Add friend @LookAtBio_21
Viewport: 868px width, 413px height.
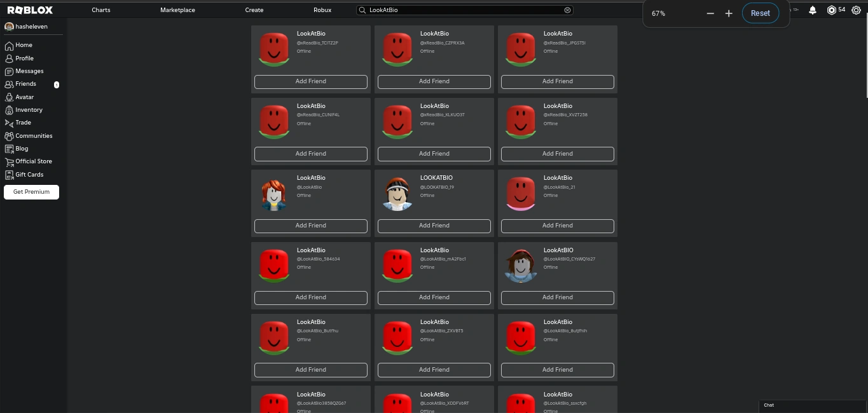click(558, 226)
